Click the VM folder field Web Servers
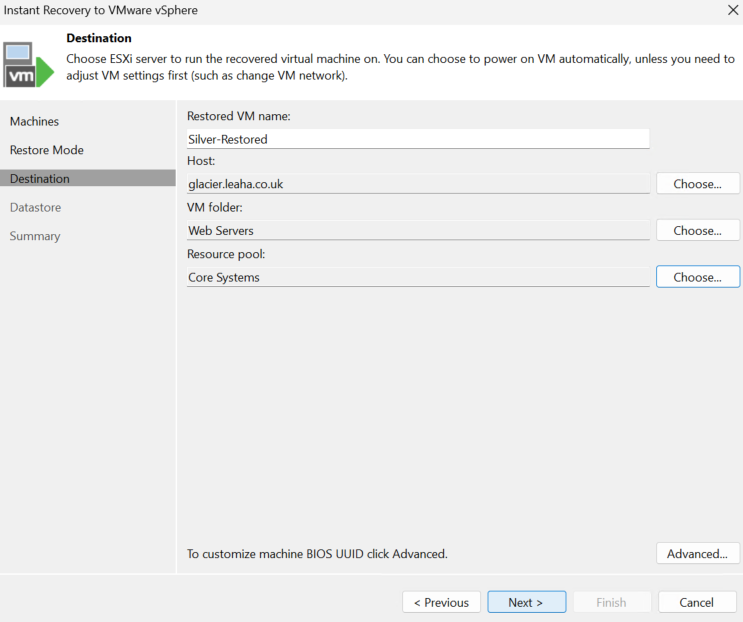The height and width of the screenshot is (622, 743). click(418, 230)
